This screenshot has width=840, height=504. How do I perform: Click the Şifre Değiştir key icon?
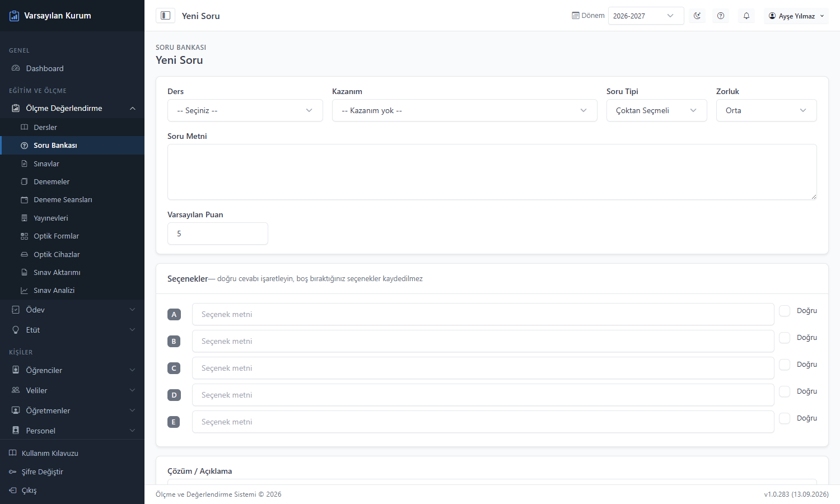13,472
